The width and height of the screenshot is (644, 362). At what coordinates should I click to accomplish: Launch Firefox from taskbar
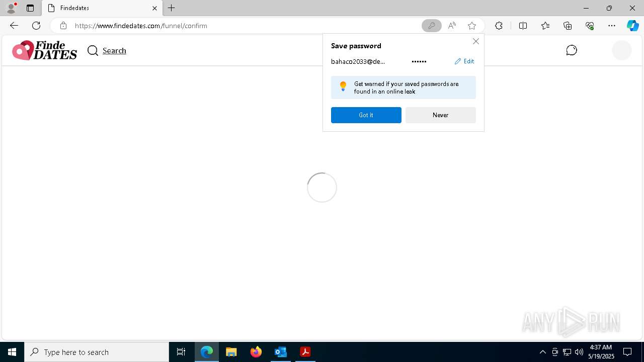tap(256, 352)
